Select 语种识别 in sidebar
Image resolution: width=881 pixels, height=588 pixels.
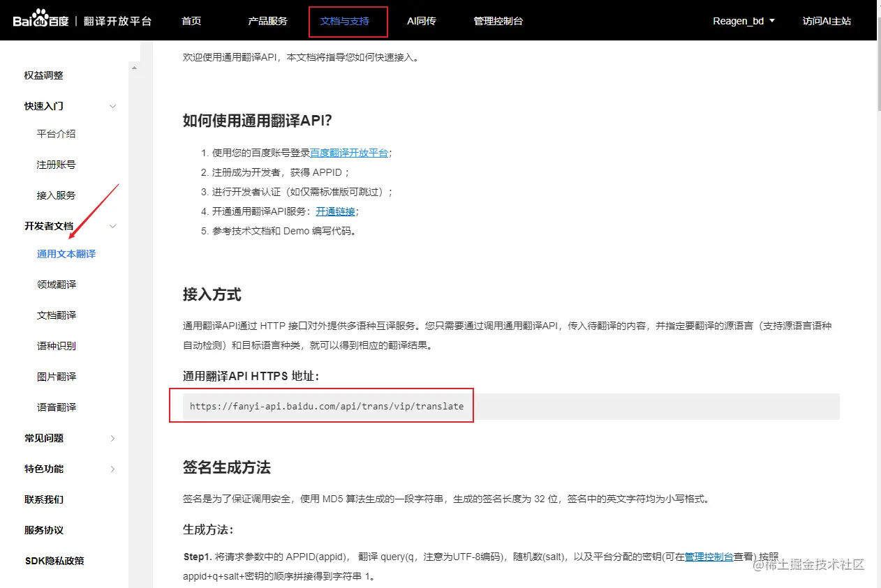[x=57, y=346]
